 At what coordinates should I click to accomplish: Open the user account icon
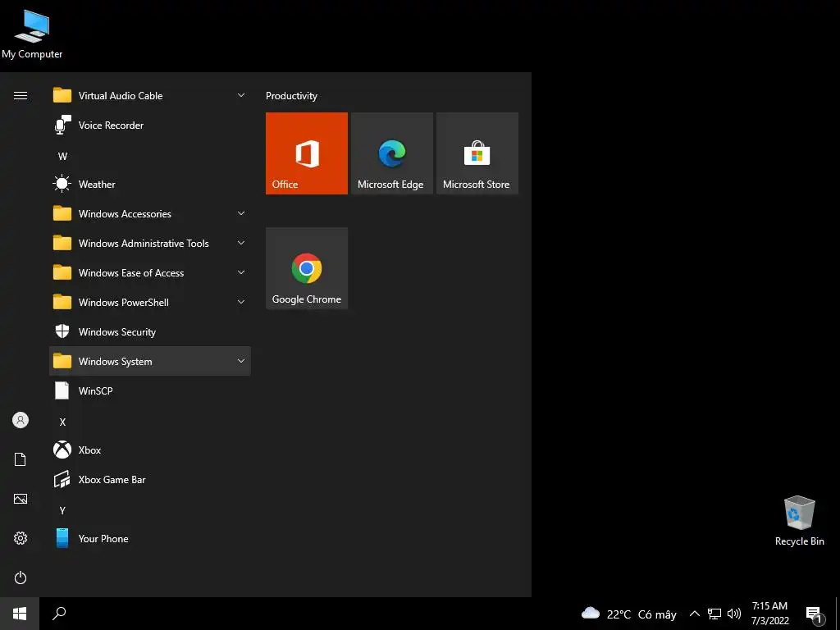[21, 420]
